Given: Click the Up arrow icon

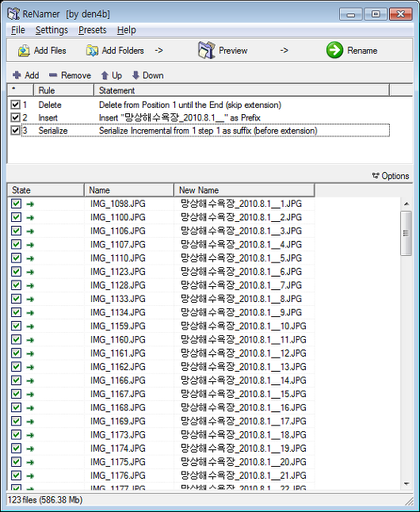Looking at the screenshot, I should point(105,75).
